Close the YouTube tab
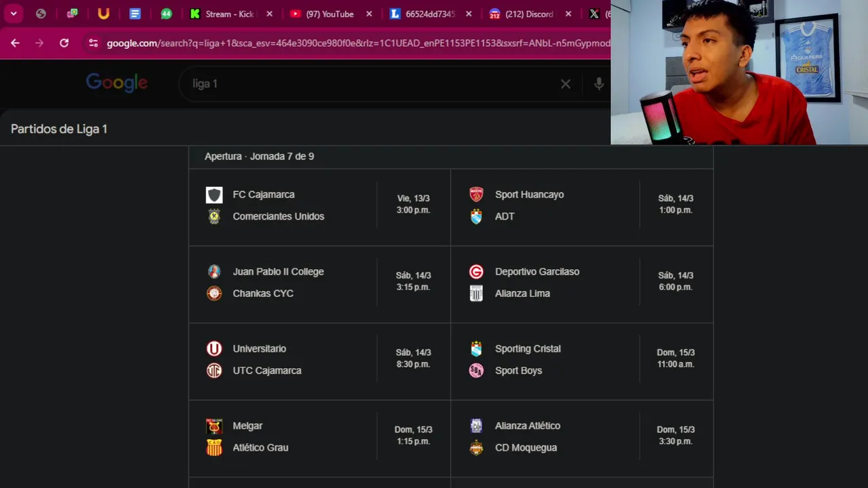 coord(369,14)
